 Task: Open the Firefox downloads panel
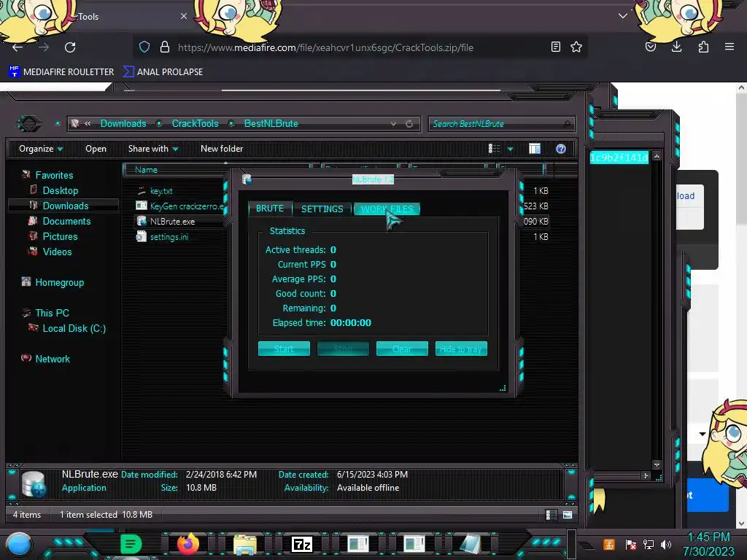[x=676, y=47]
